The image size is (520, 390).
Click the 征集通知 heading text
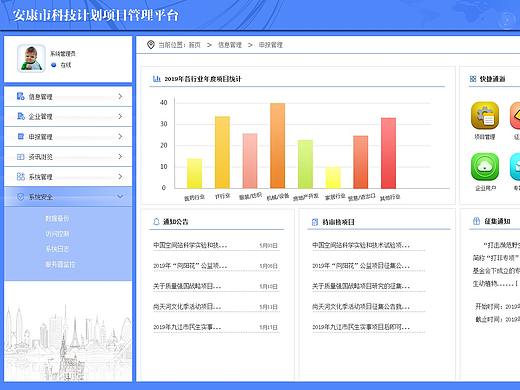tap(497, 221)
